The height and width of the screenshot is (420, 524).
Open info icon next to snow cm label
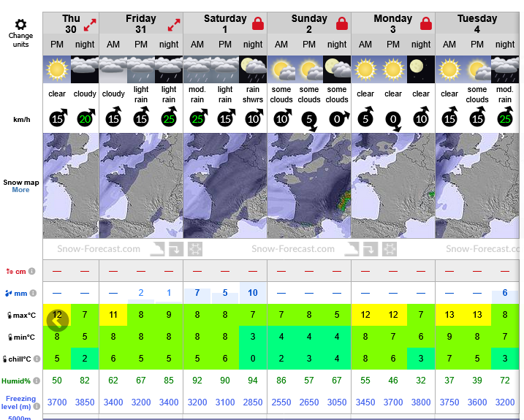tap(31, 271)
